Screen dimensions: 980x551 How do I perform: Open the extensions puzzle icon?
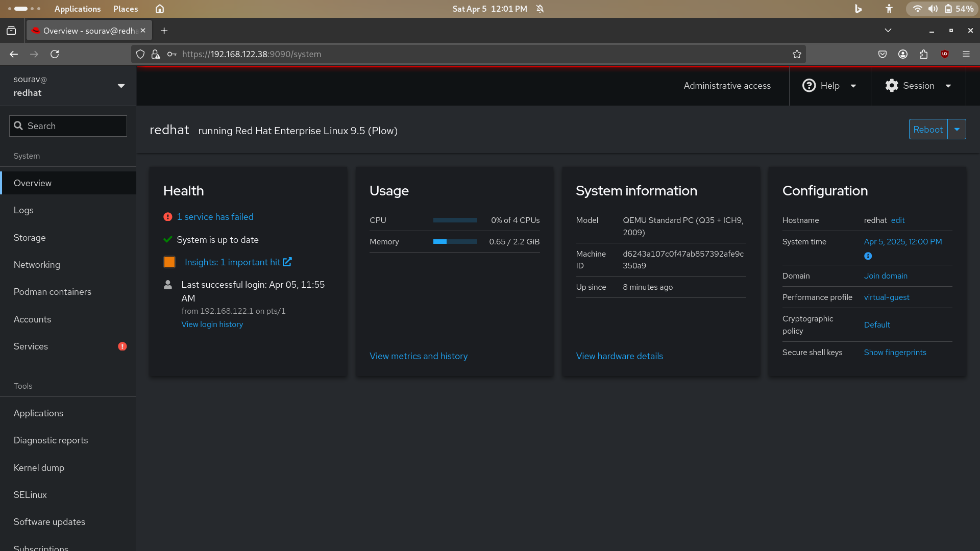tap(923, 54)
